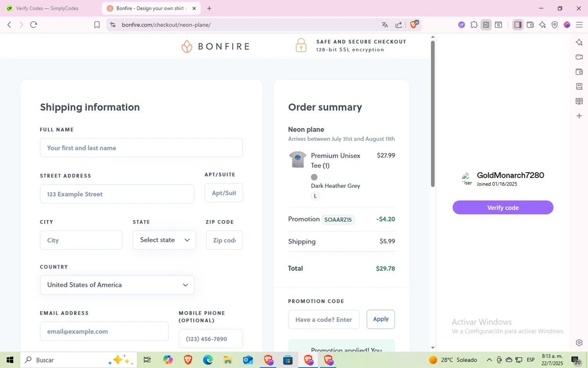The width and height of the screenshot is (588, 368).
Task: Click the GoldMonarch7280 user avatar image
Action: pyautogui.click(x=467, y=179)
